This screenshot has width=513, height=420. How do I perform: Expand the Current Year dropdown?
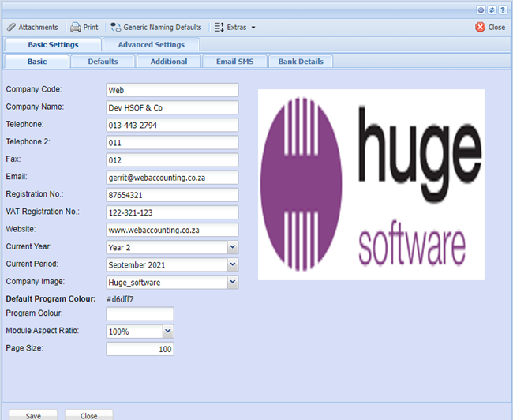(x=232, y=247)
